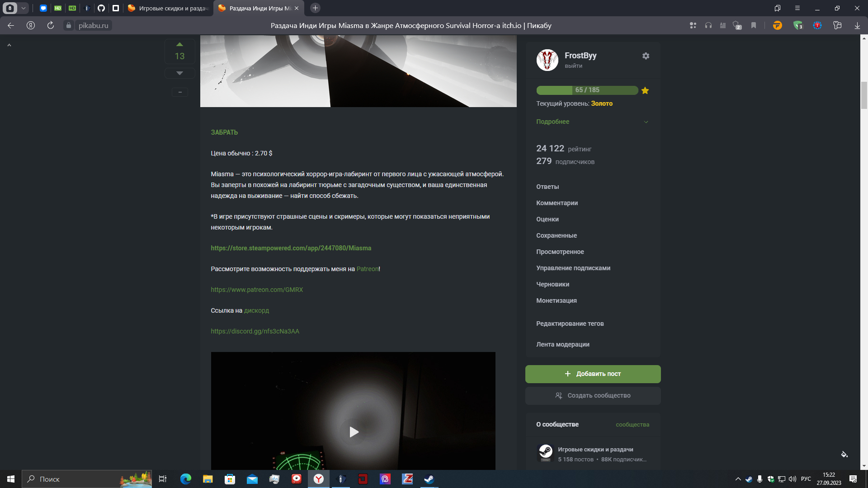The width and height of the screenshot is (868, 488).
Task: Open patreon.com/GMRX URL
Action: pyautogui.click(x=257, y=290)
